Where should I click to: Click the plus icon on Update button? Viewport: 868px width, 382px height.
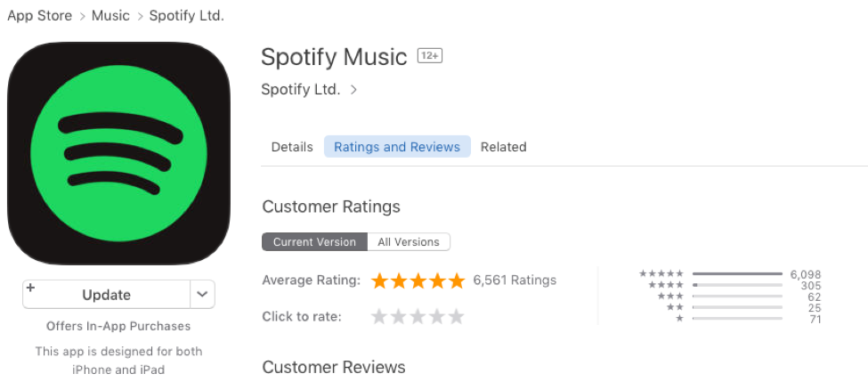30,289
